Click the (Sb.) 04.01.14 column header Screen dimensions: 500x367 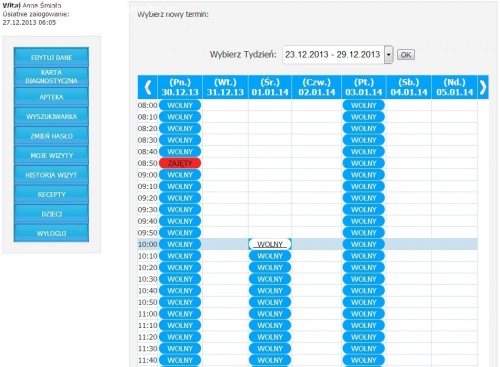(x=409, y=87)
